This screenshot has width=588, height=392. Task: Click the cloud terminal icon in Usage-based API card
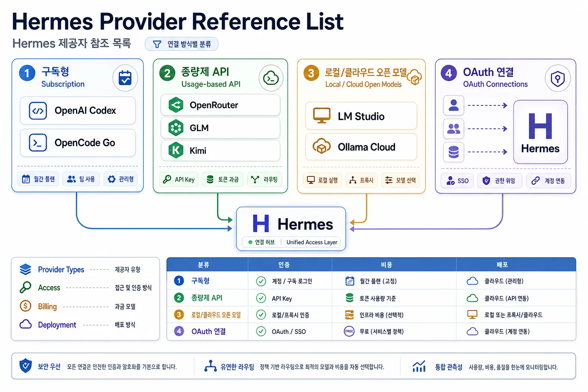click(271, 78)
